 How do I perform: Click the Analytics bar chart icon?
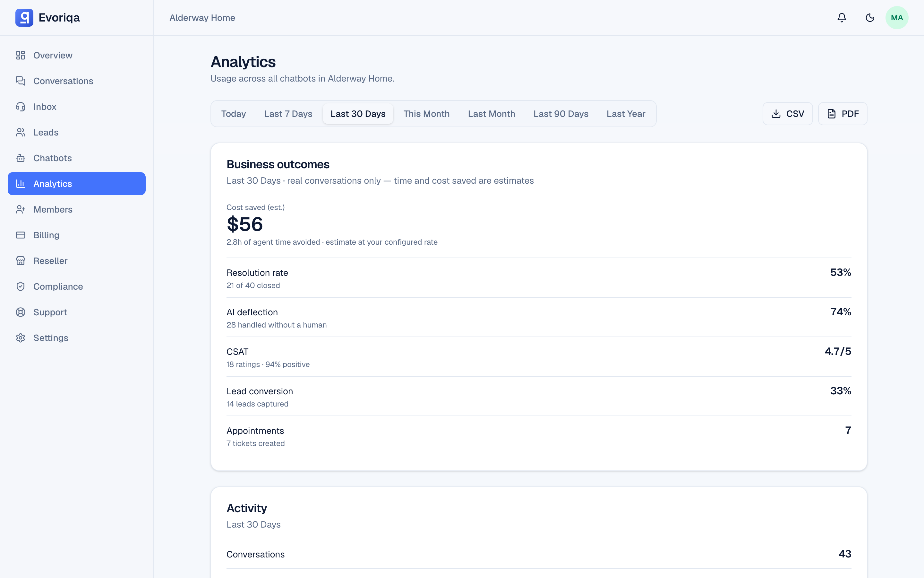click(x=21, y=183)
